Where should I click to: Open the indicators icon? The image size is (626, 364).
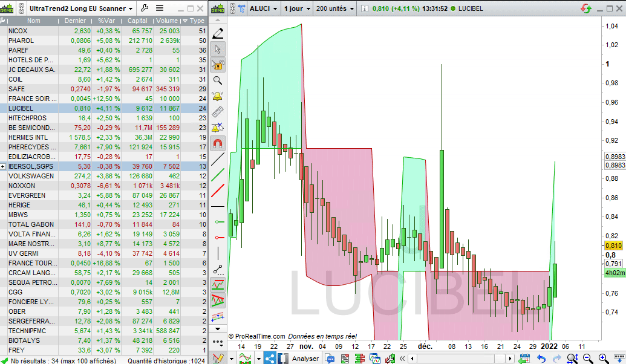[245, 358]
